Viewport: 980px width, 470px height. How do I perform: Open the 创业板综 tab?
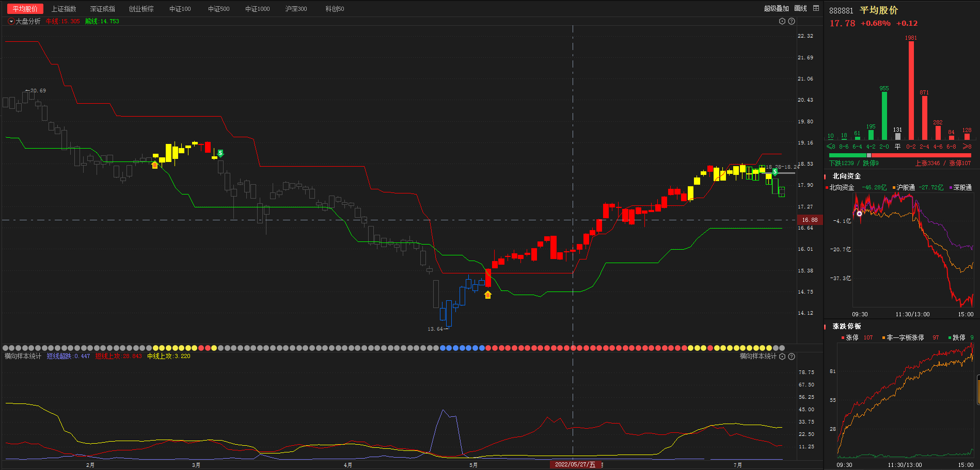pos(141,9)
